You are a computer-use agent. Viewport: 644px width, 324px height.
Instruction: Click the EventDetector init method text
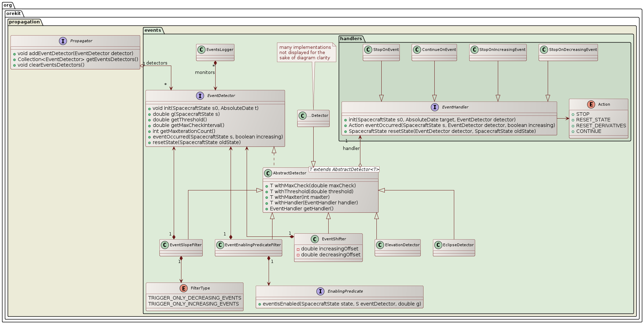point(205,108)
